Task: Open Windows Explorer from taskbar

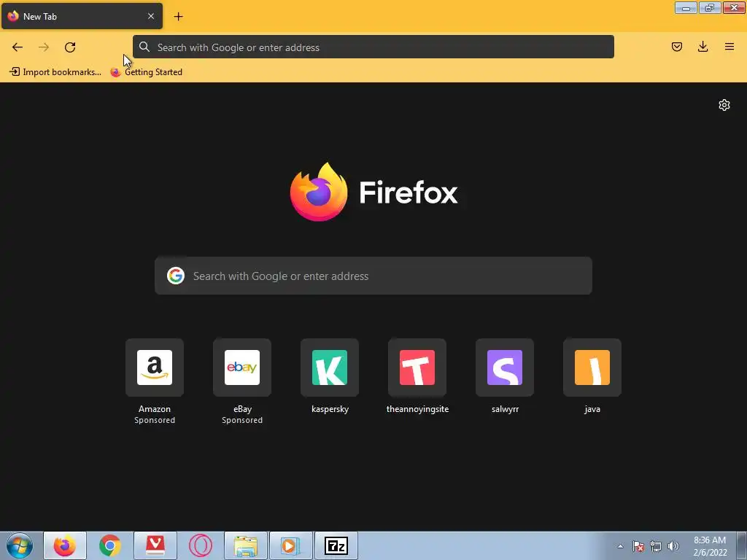Action: pyautogui.click(x=246, y=545)
